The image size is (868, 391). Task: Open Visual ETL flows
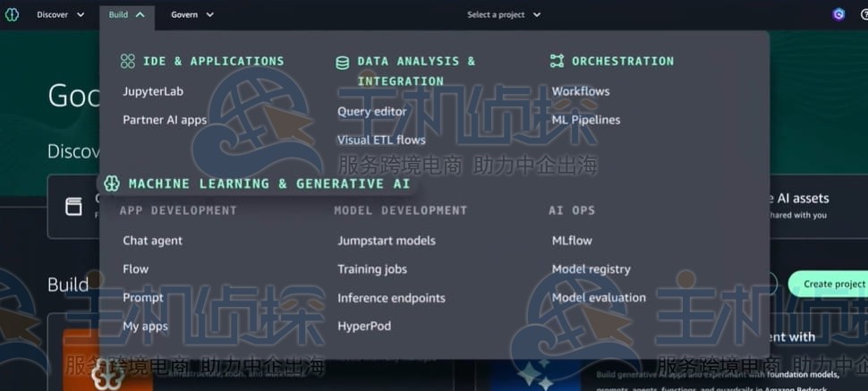(x=381, y=140)
